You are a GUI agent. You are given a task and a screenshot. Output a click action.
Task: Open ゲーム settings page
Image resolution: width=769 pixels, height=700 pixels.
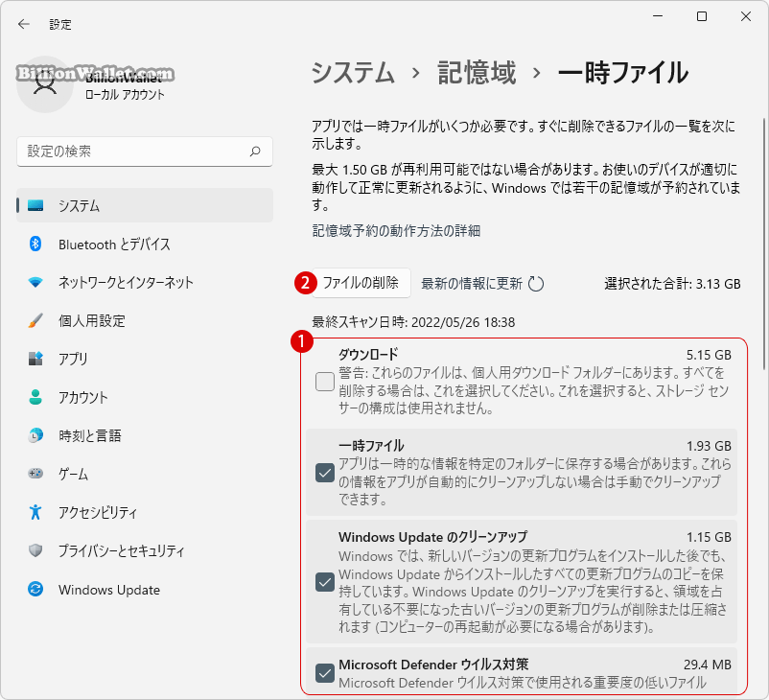click(x=145, y=474)
